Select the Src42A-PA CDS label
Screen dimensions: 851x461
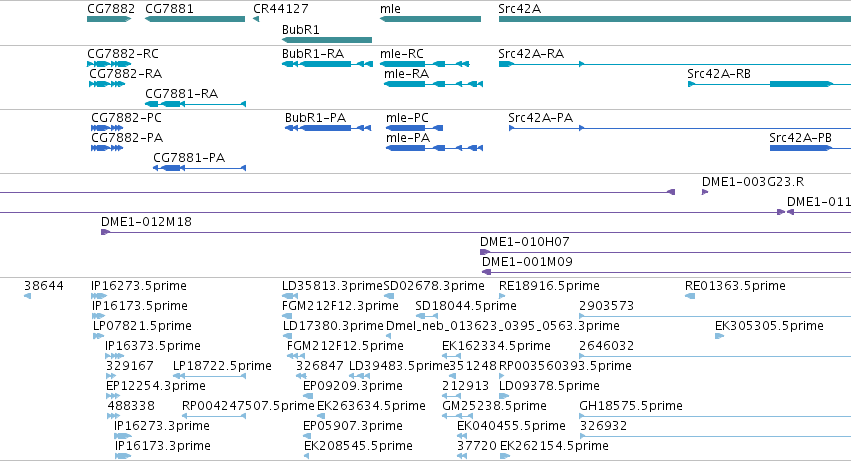(540, 118)
